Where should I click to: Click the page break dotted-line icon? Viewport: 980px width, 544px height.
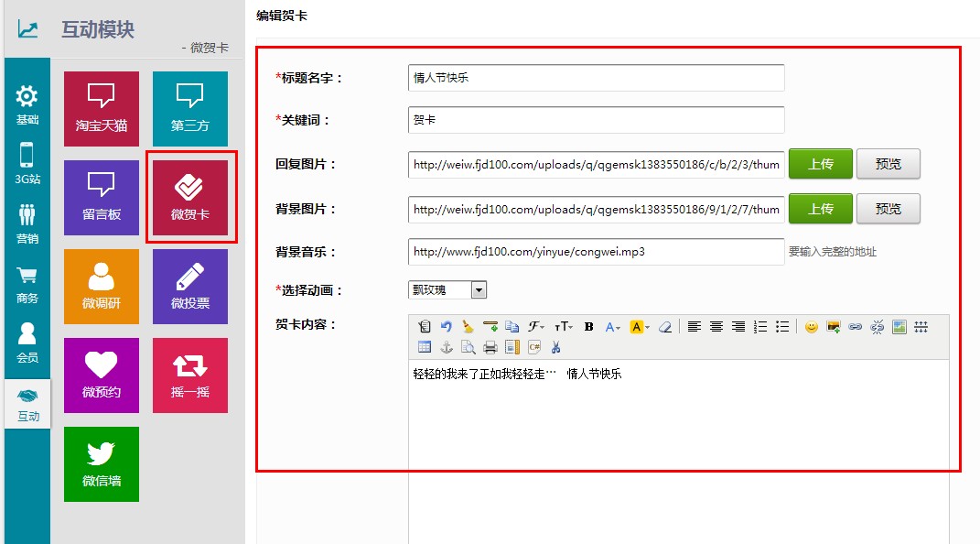(x=921, y=326)
